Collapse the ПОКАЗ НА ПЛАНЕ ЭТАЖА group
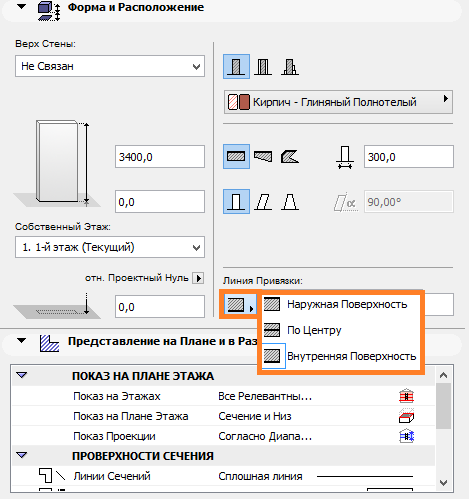The height and width of the screenshot is (499, 469). pos(22,375)
